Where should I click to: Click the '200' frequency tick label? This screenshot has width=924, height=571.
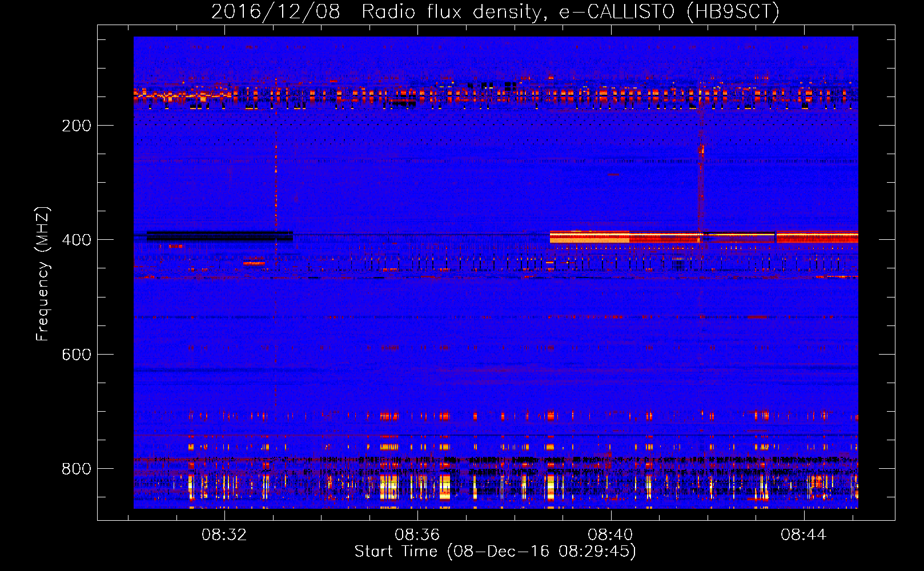click(x=77, y=126)
